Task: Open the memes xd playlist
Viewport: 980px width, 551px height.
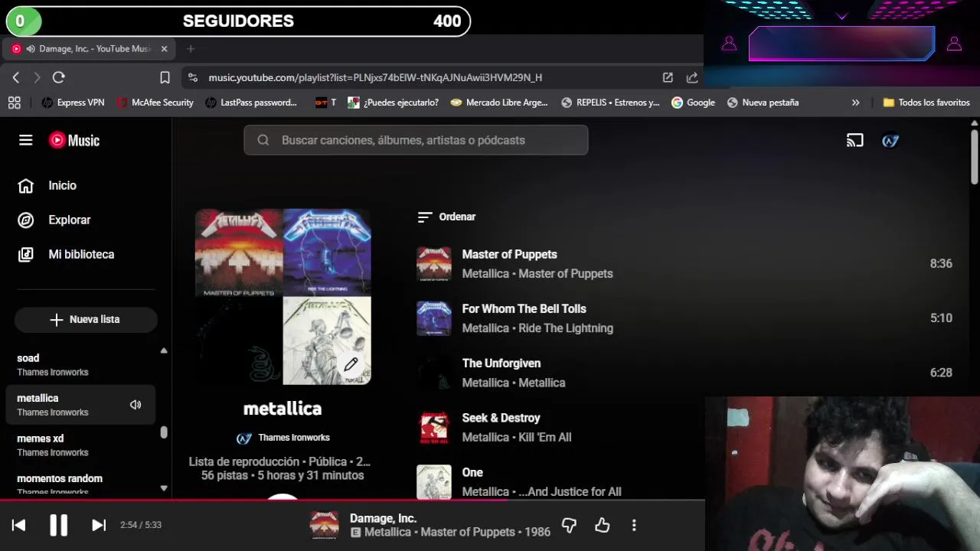Action: [80, 445]
